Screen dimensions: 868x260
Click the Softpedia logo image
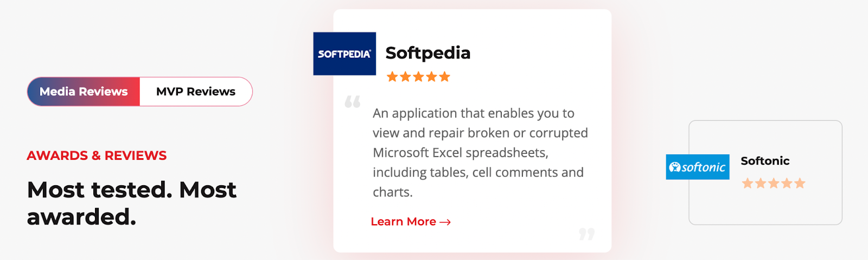[x=344, y=54]
